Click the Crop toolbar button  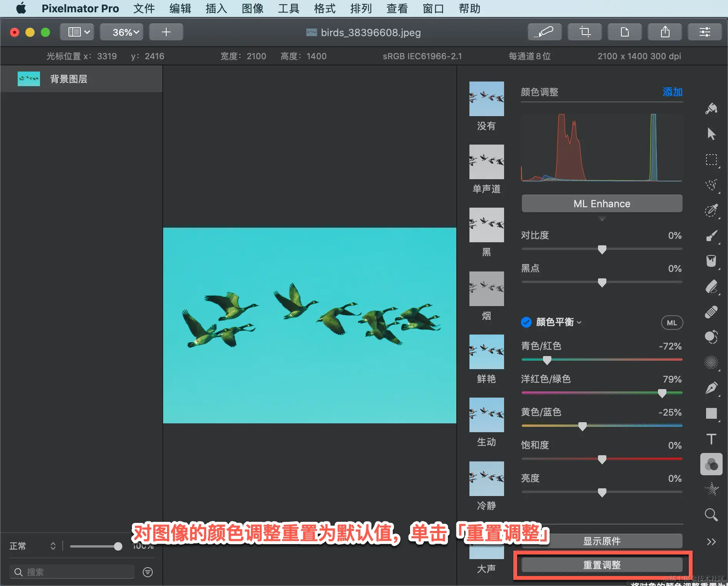pos(585,32)
